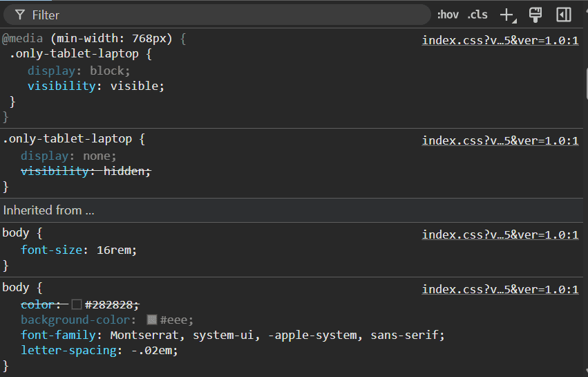Toggle the computed styles sidebar icon
588x377 pixels.
pos(564,15)
